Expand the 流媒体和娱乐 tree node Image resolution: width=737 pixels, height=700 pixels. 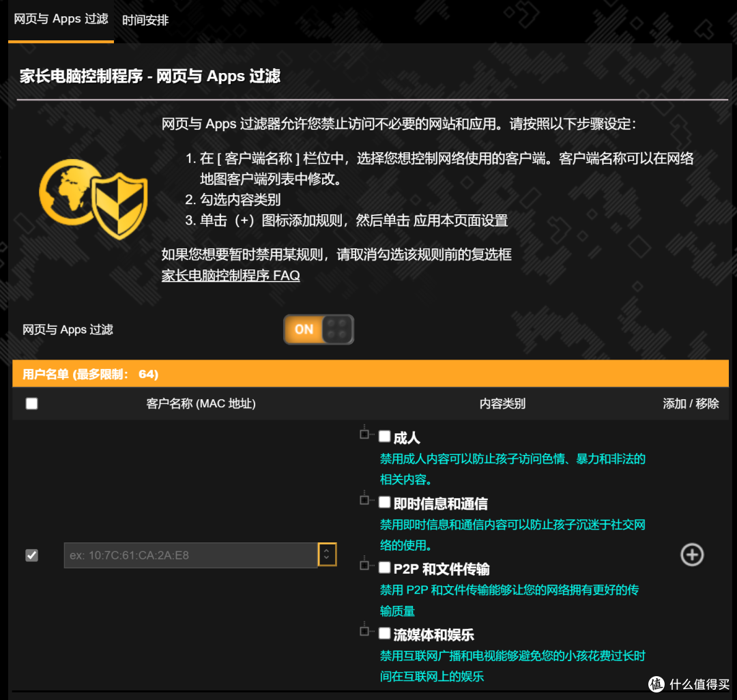tap(364, 631)
